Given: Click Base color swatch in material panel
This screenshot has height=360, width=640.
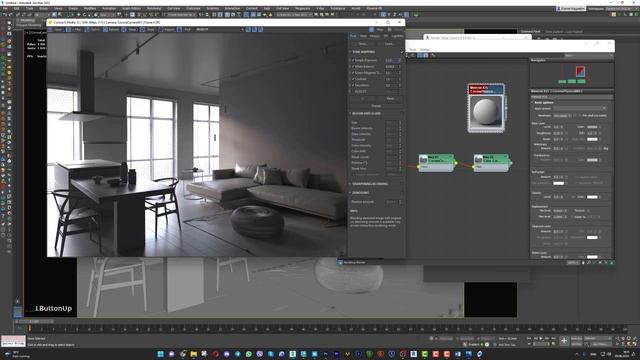Looking at the screenshot, I should click(x=592, y=127).
